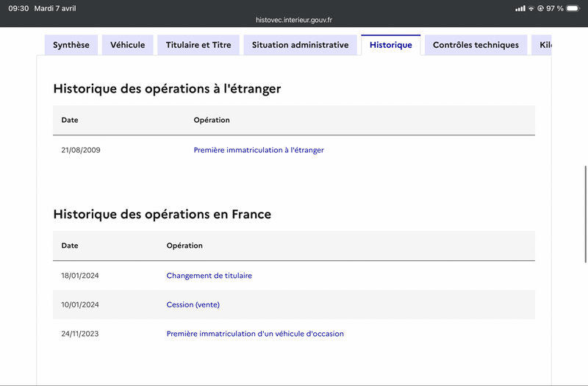Screen dimensions: 588x386
Task: Open the Contrôles techniques tab
Action: click(x=476, y=45)
